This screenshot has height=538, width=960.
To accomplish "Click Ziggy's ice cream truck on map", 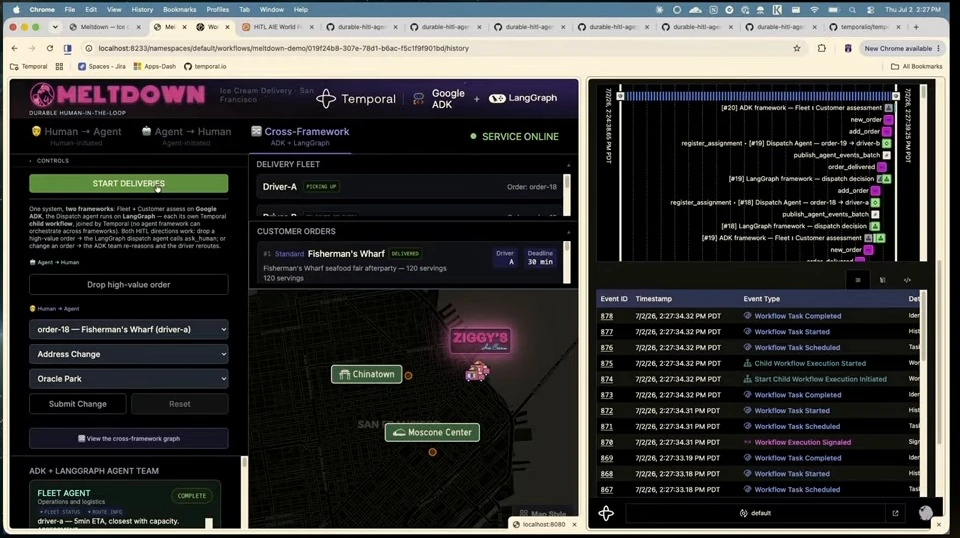I will pyautogui.click(x=477, y=372).
